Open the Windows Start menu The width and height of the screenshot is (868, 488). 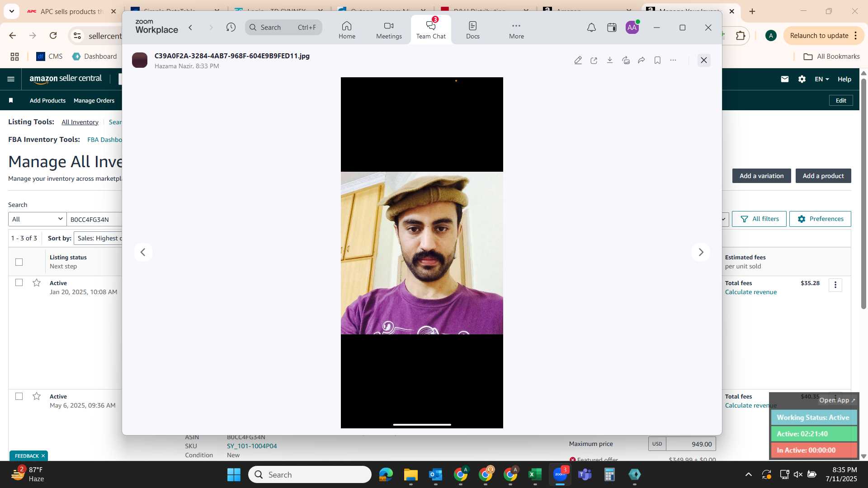(234, 474)
